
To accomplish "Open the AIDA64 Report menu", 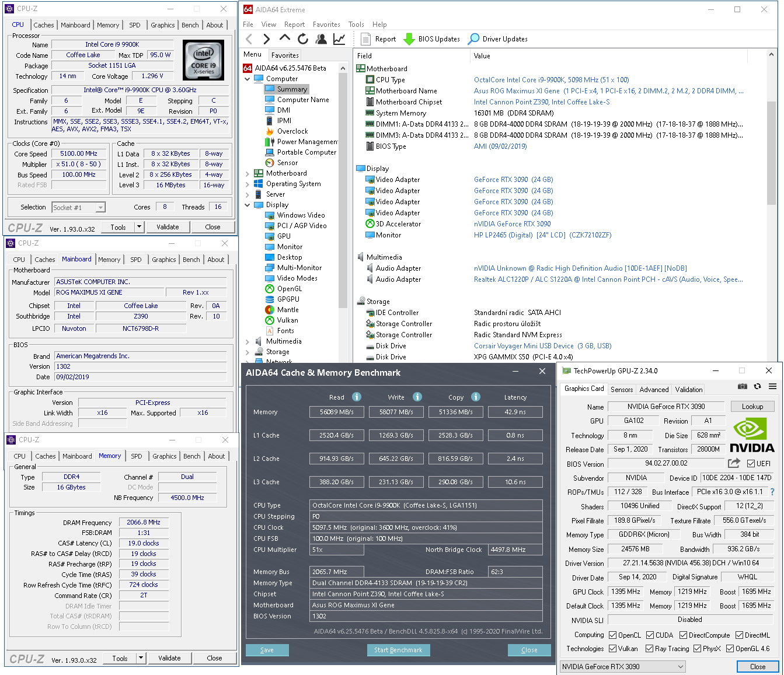I will 294,25.
